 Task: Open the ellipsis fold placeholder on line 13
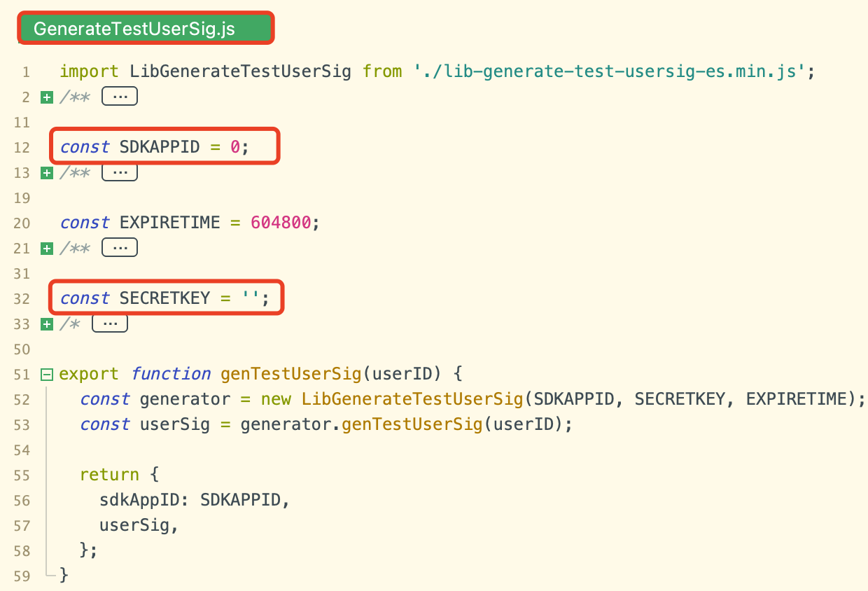coord(120,172)
